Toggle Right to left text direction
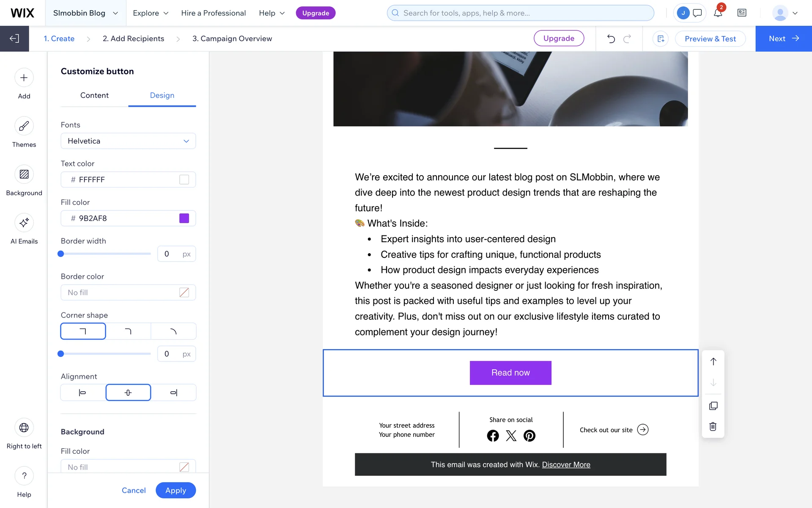The width and height of the screenshot is (812, 508). [x=24, y=428]
